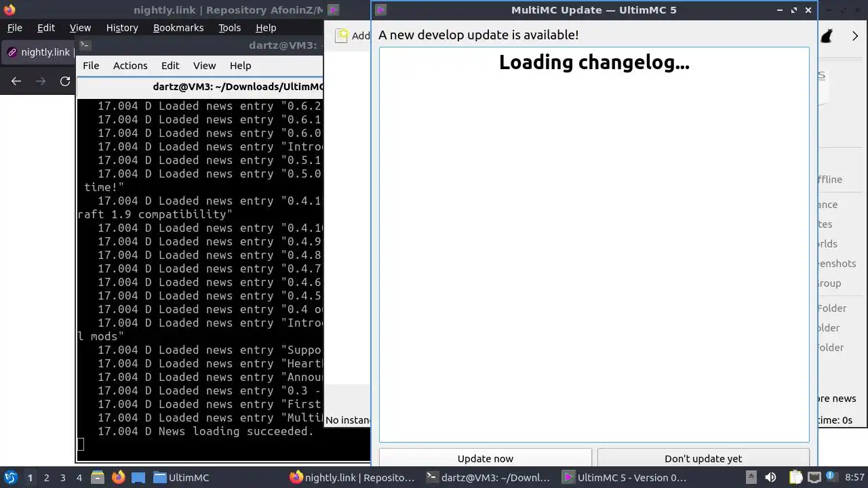Open Firefox History menu
The height and width of the screenshot is (488, 868).
[122, 28]
